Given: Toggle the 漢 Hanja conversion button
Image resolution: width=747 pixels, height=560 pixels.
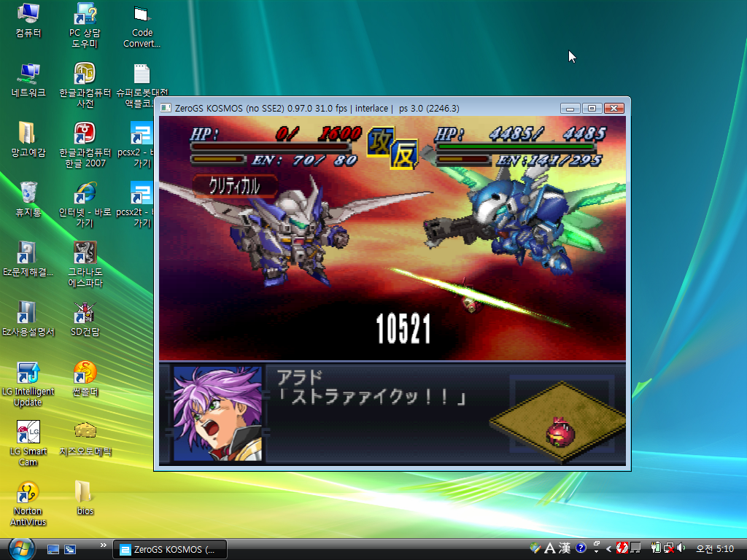Looking at the screenshot, I should pos(565,548).
